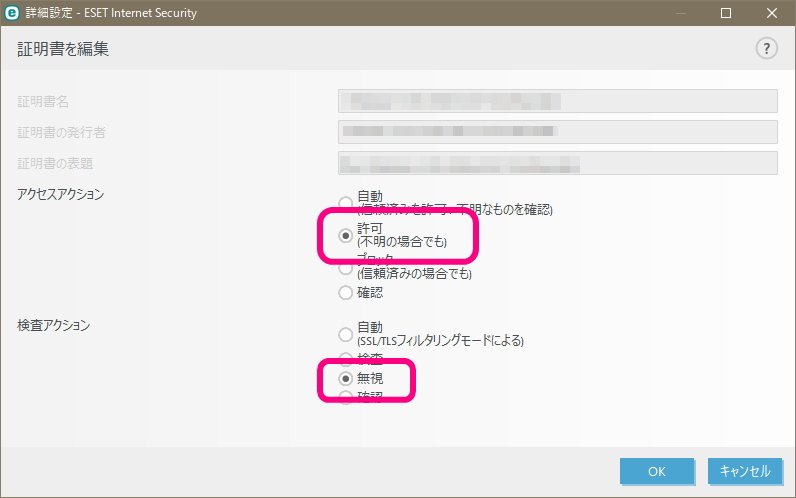Select ブロック (信頼済みの場合でも) radio button
The image size is (796, 498).
[x=345, y=268]
